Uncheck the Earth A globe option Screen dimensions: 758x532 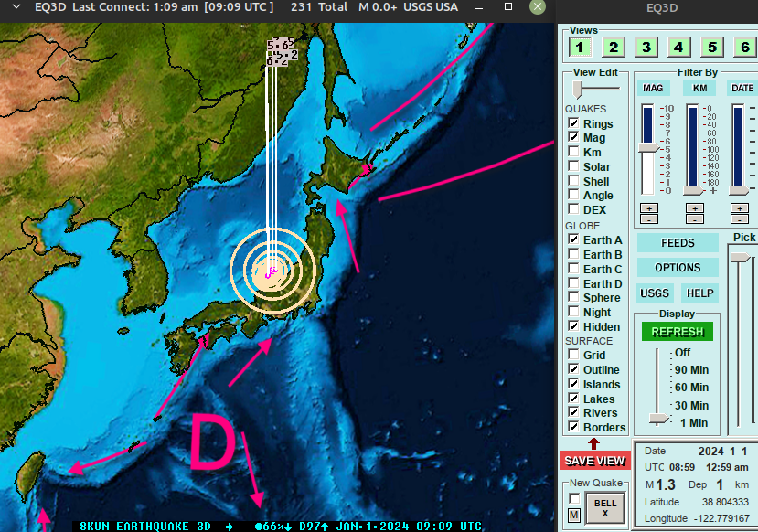click(x=573, y=239)
